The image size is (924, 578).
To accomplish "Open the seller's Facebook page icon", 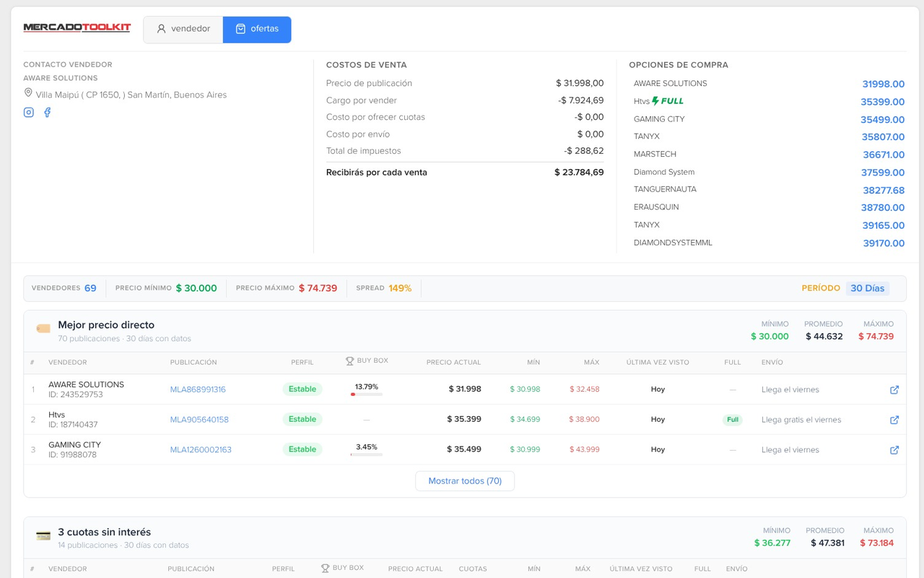I will [47, 112].
